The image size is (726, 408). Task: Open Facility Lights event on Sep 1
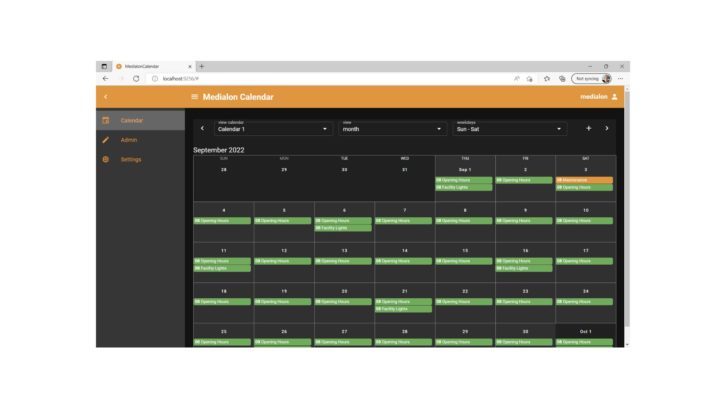pyautogui.click(x=463, y=187)
